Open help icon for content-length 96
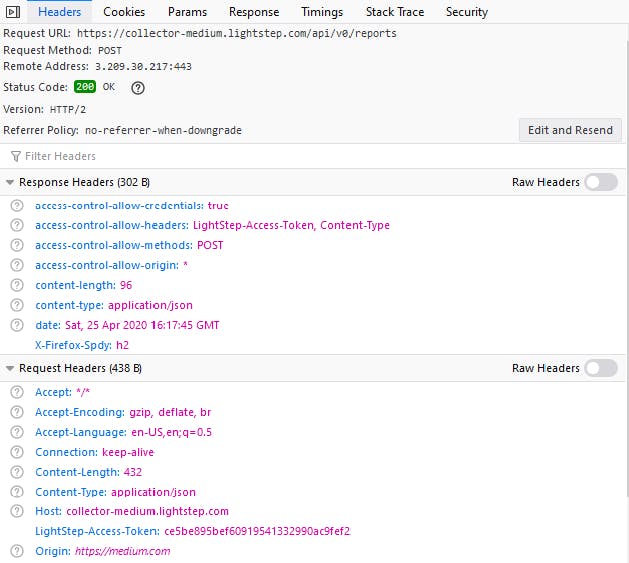Viewport: 629px width, 563px height. click(17, 285)
